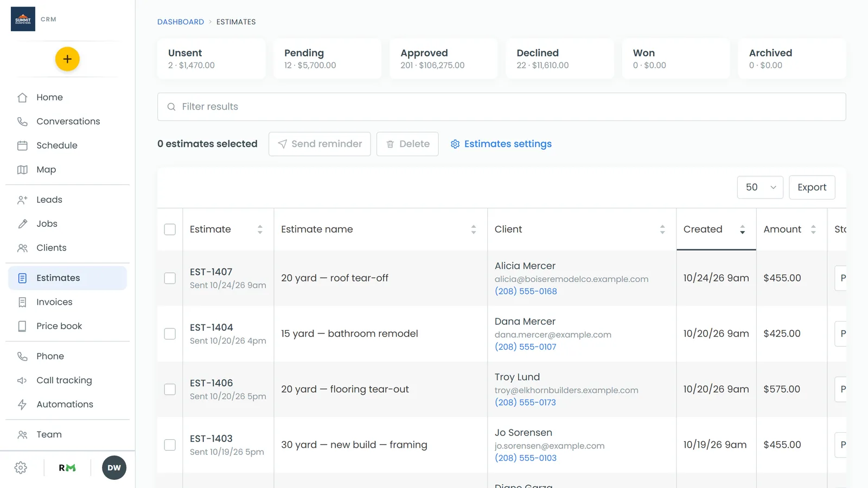Open Estimates settings link
The width and height of the screenshot is (868, 488).
[501, 144]
